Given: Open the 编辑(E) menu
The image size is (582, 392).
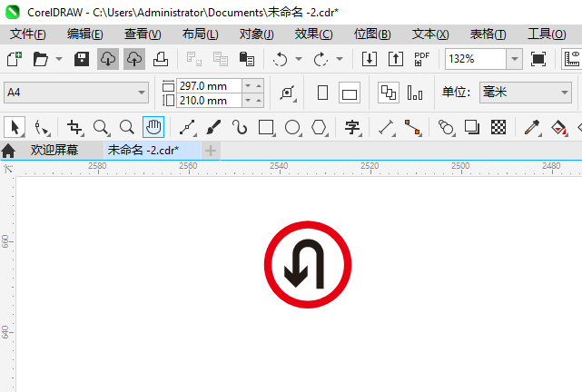Looking at the screenshot, I should (x=85, y=34).
